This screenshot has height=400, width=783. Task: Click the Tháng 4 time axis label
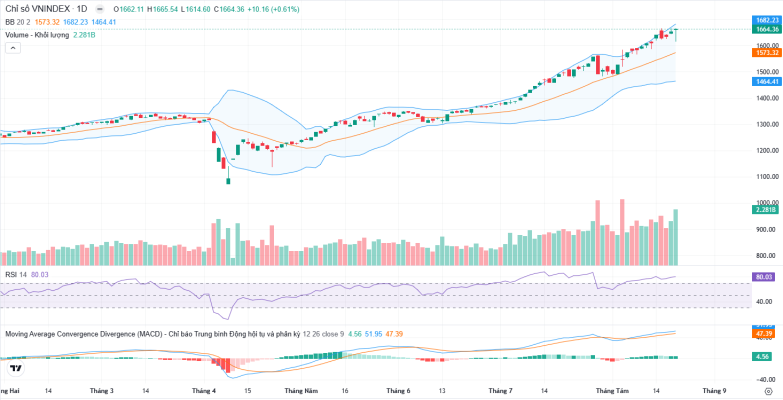tap(204, 391)
